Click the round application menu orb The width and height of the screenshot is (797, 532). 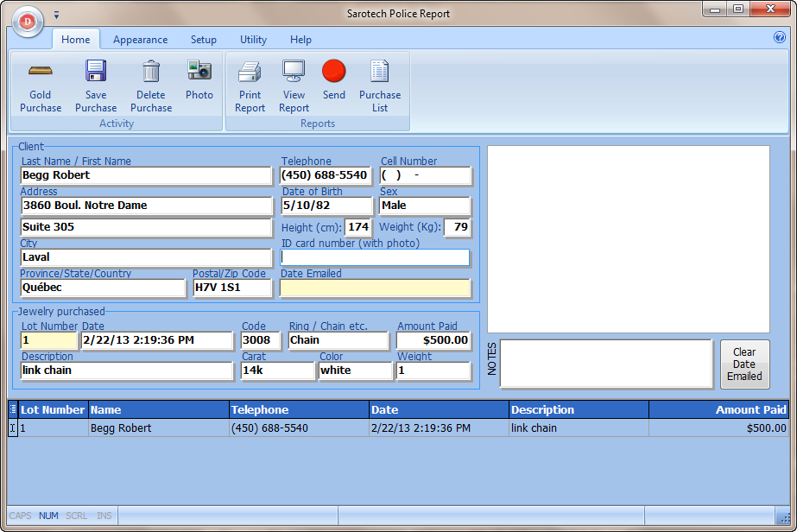28,22
